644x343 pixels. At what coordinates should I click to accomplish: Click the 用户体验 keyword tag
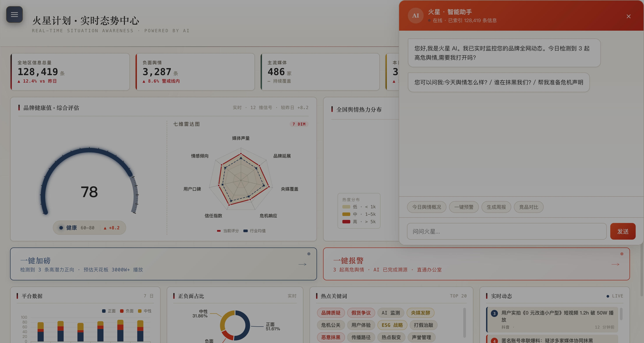[361, 325]
